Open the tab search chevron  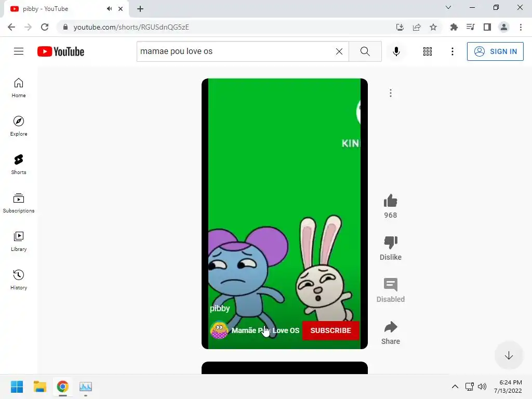(448, 7)
